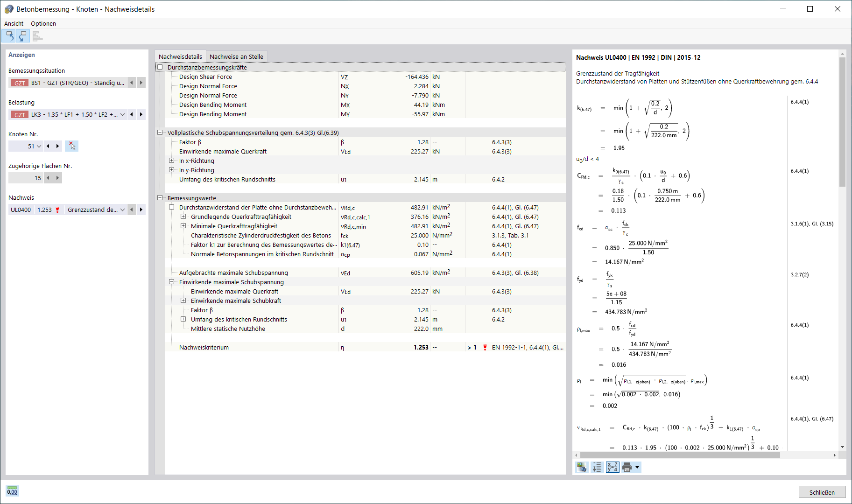This screenshot has width=852, height=504.
Task: Click the formula panel scroll-down arrow
Action: 842,447
